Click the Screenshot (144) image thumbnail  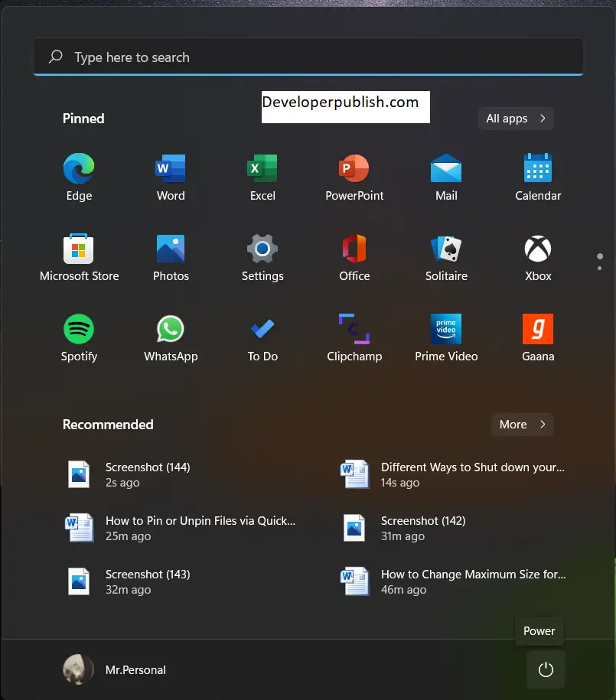coord(79,474)
